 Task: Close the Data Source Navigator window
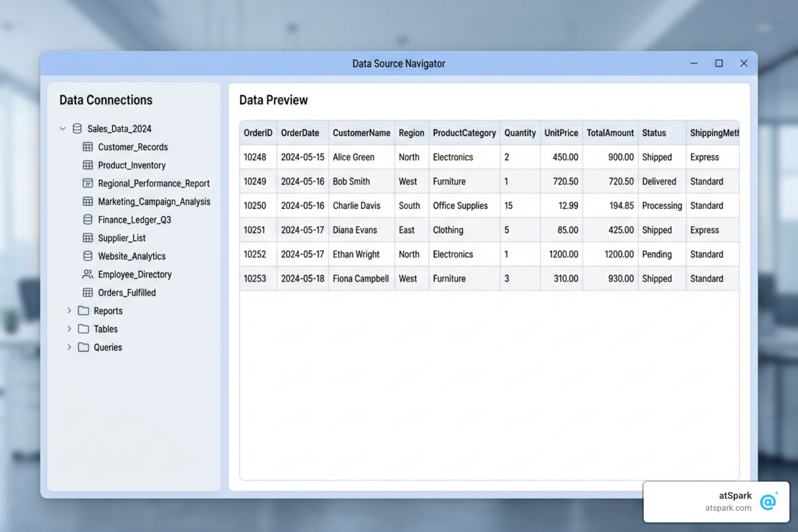[744, 63]
